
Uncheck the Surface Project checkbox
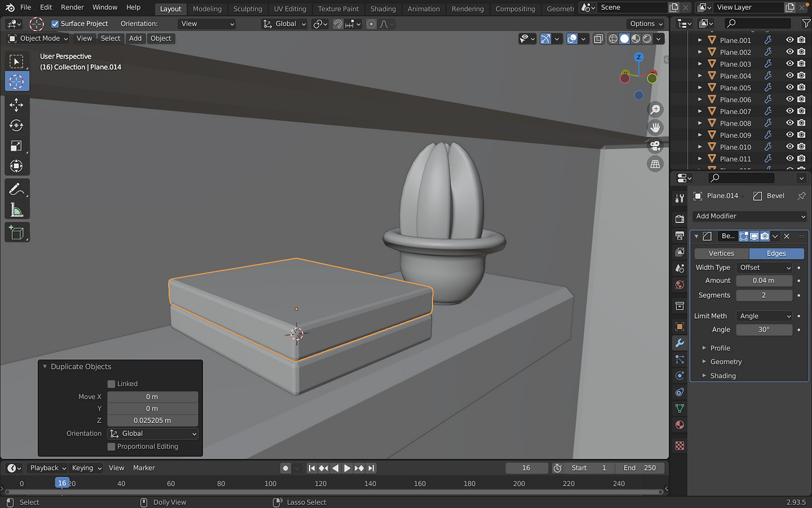point(55,23)
